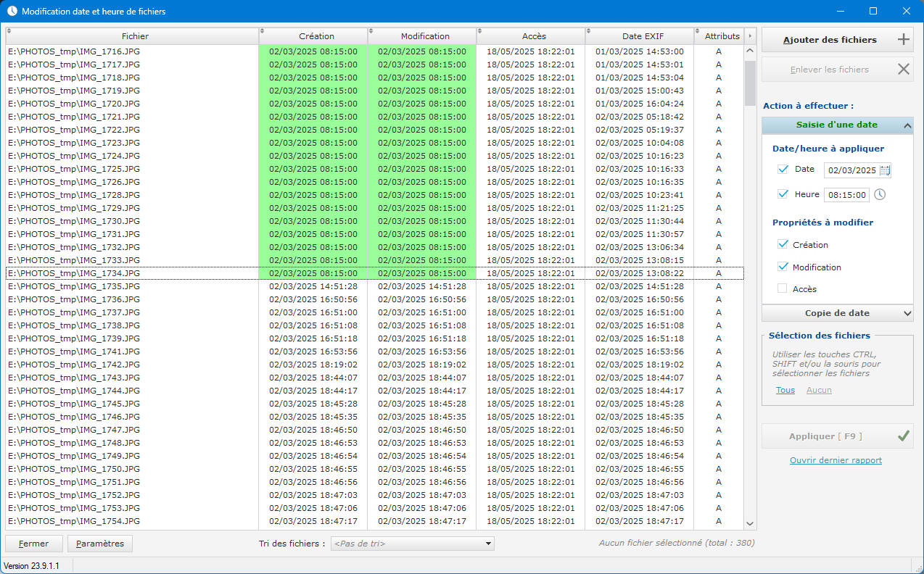This screenshot has width=924, height=574.
Task: Click the sort arrows icon of Création column
Action: click(x=263, y=31)
